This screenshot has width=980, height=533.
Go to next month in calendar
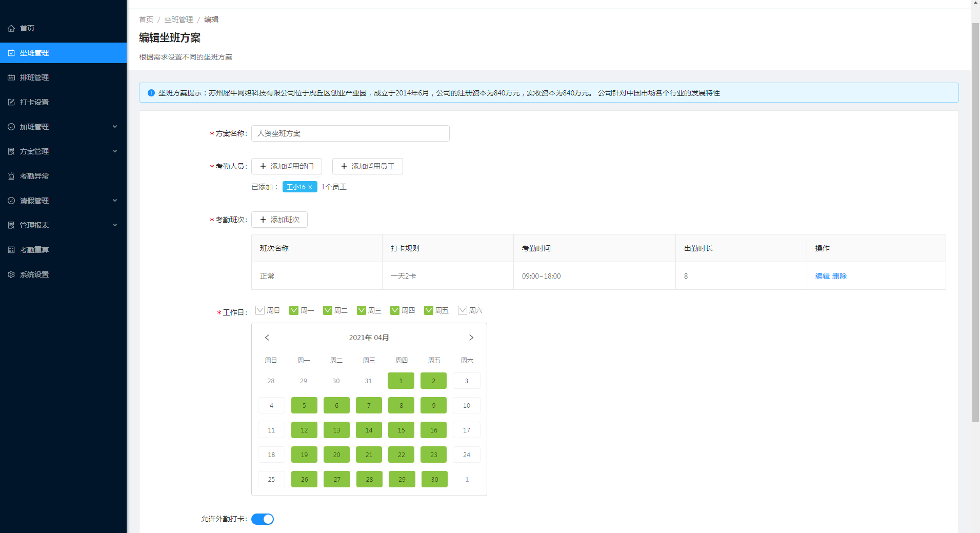tap(471, 338)
